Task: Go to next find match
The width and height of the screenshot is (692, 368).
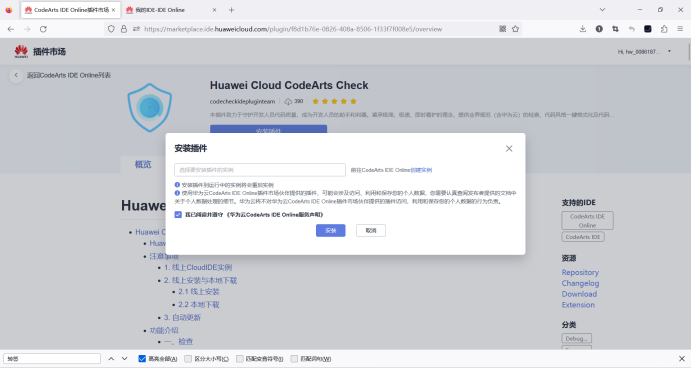Action: click(x=124, y=359)
